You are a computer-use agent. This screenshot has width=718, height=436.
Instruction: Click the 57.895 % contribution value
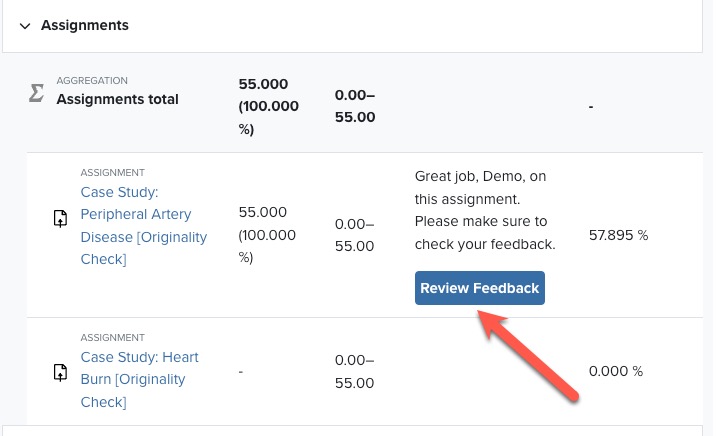coord(618,235)
